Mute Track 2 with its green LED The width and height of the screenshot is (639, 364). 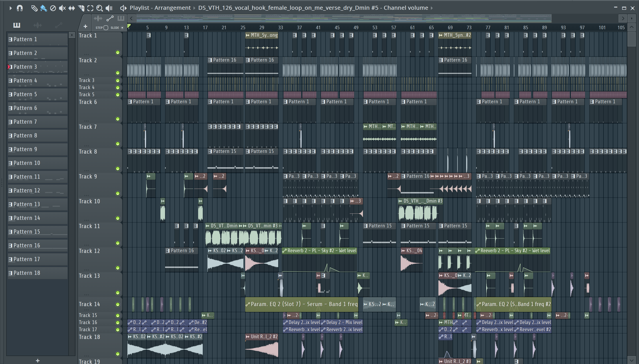point(118,73)
